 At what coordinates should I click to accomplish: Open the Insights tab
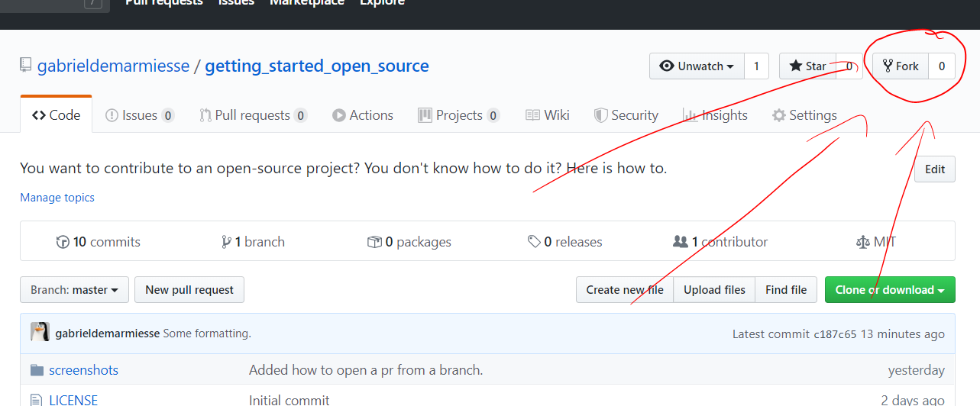(716, 114)
